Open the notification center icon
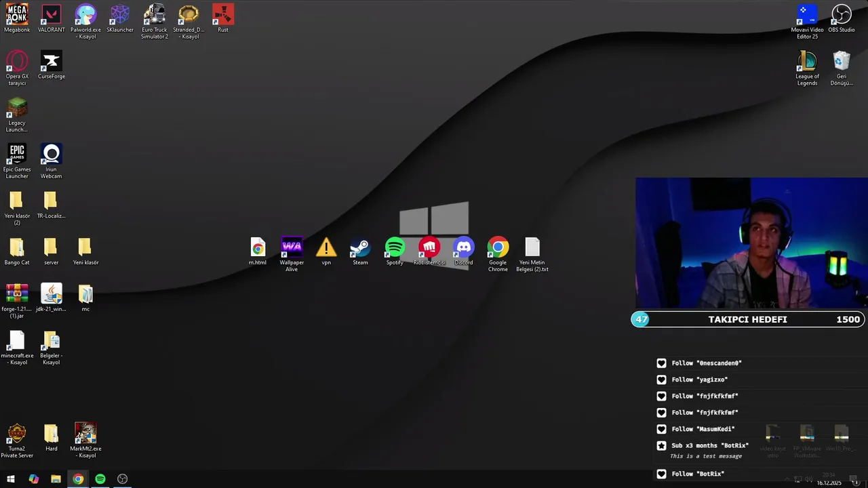Viewport: 868px width, 488px height. click(x=855, y=479)
